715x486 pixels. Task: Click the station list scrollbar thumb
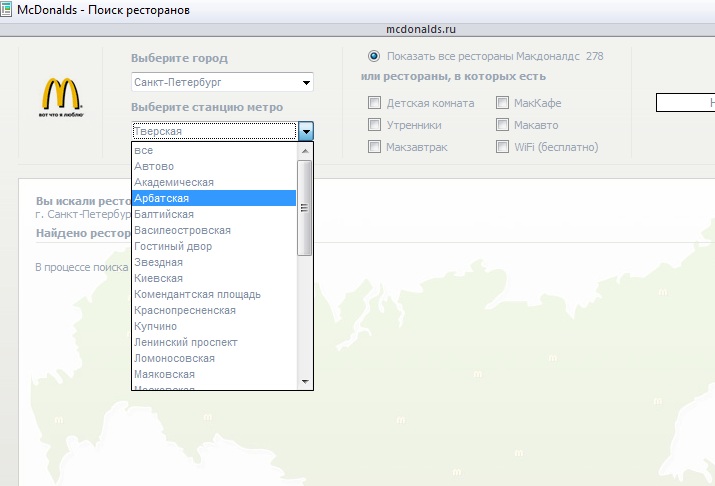[x=305, y=208]
